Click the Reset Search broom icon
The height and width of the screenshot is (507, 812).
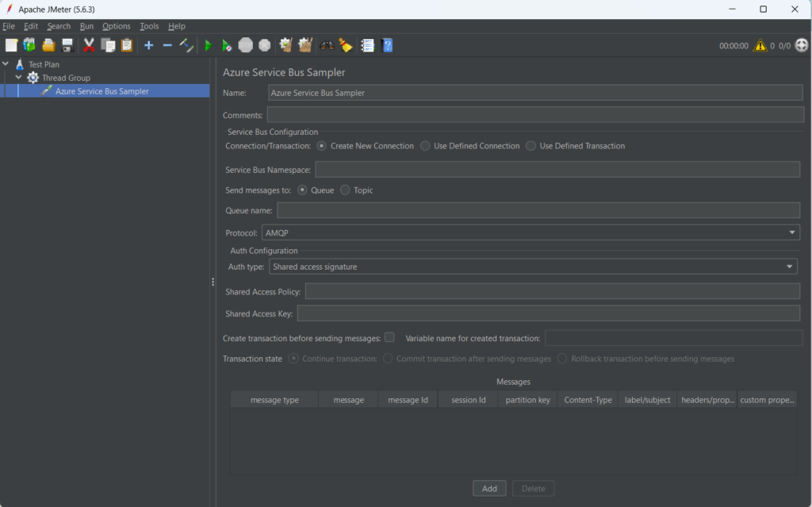pos(345,46)
